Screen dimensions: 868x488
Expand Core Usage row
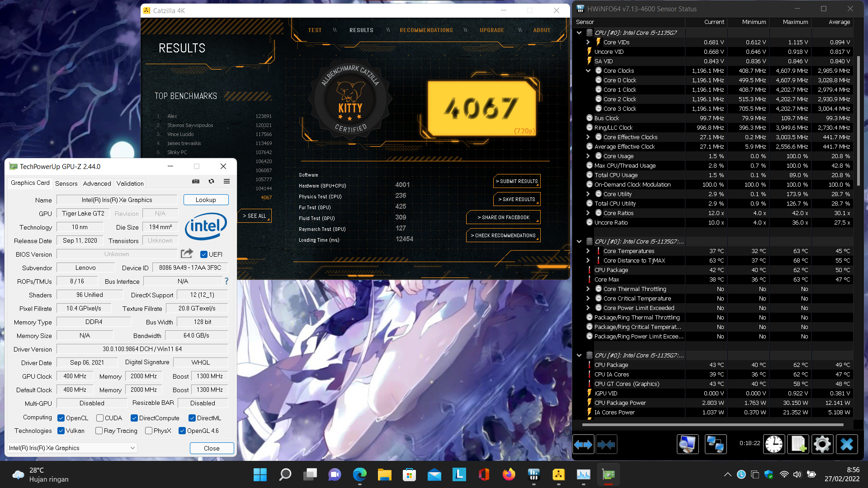point(588,156)
